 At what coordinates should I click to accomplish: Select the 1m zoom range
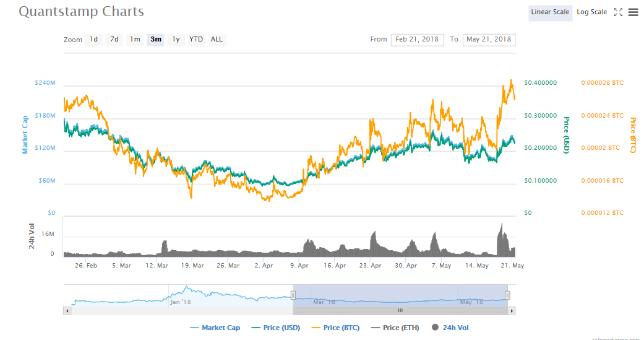[x=135, y=40]
